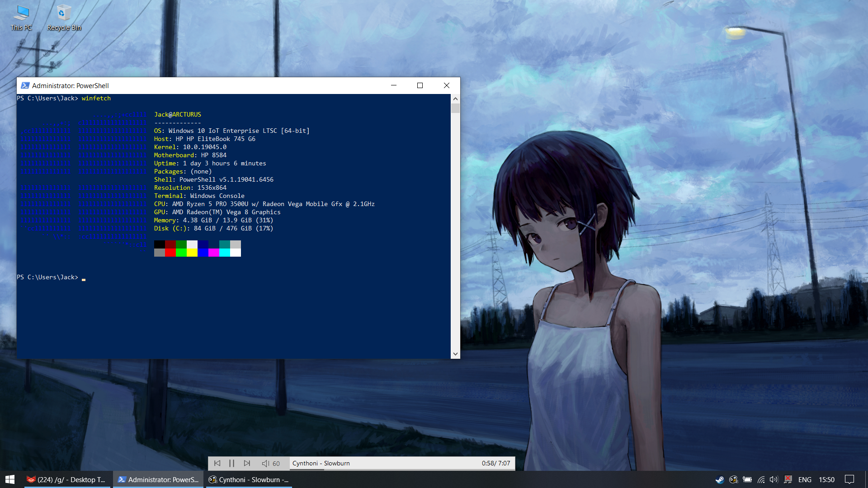Open the clock showing 15:50
This screenshot has width=868, height=488.
[826, 480]
